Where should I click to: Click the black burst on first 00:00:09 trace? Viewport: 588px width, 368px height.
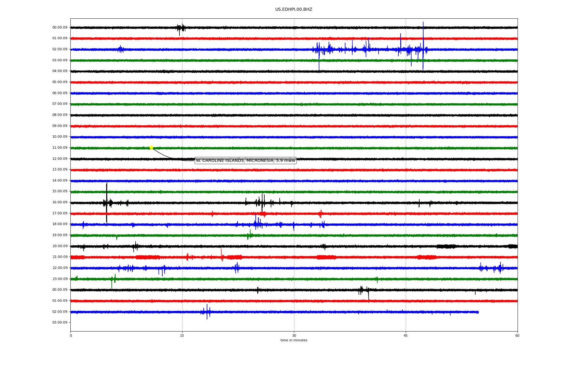(181, 28)
